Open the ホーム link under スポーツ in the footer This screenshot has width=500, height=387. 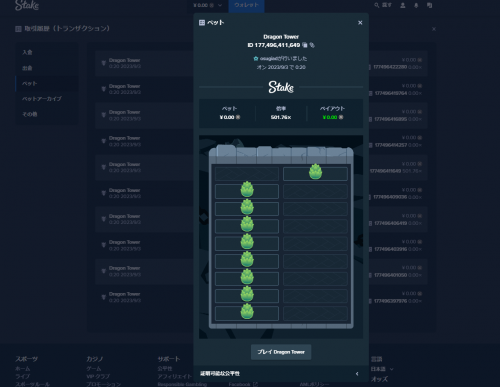23,369
